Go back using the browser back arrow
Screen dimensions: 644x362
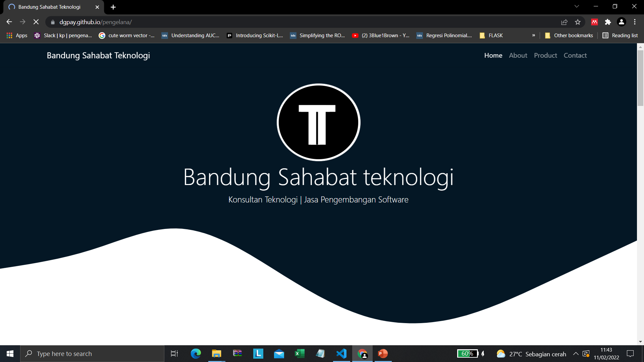point(9,22)
